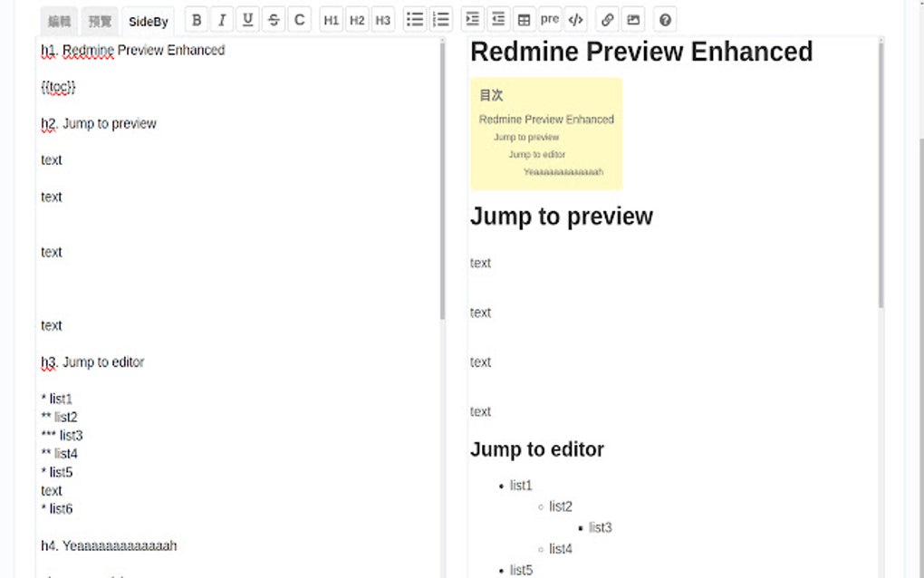924x578 pixels.
Task: Insert a table using the table icon
Action: 524,19
